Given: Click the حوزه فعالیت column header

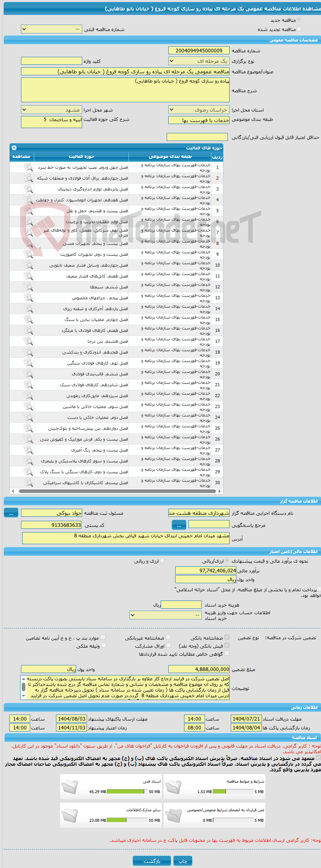Looking at the screenshot, I should tap(81, 156).
